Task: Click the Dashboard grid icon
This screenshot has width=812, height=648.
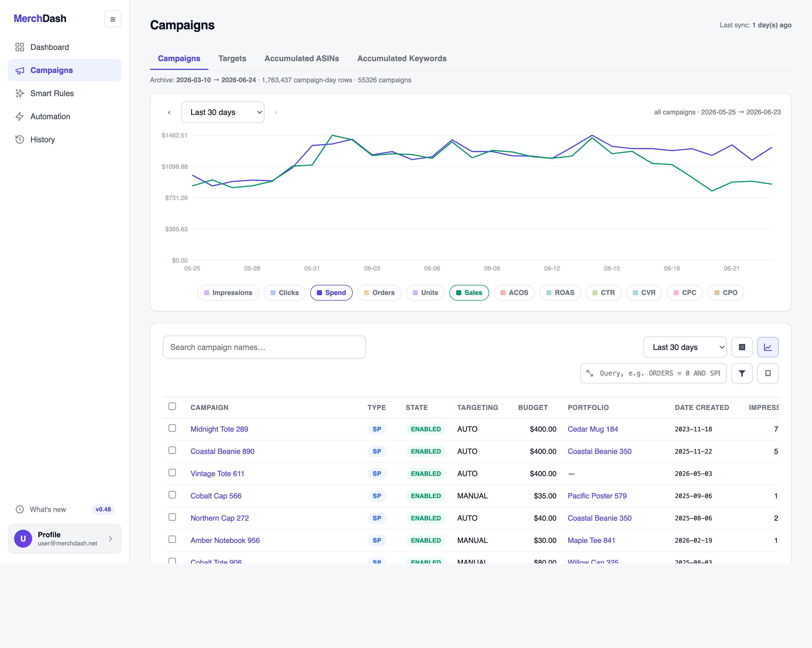Action: coord(19,47)
